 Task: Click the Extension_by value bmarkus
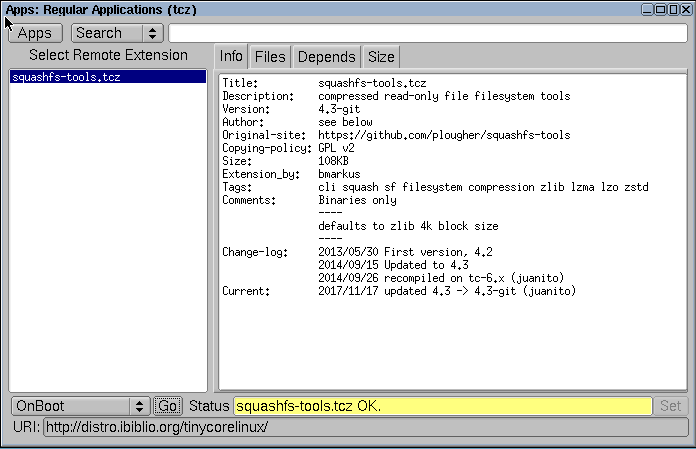pos(339,174)
